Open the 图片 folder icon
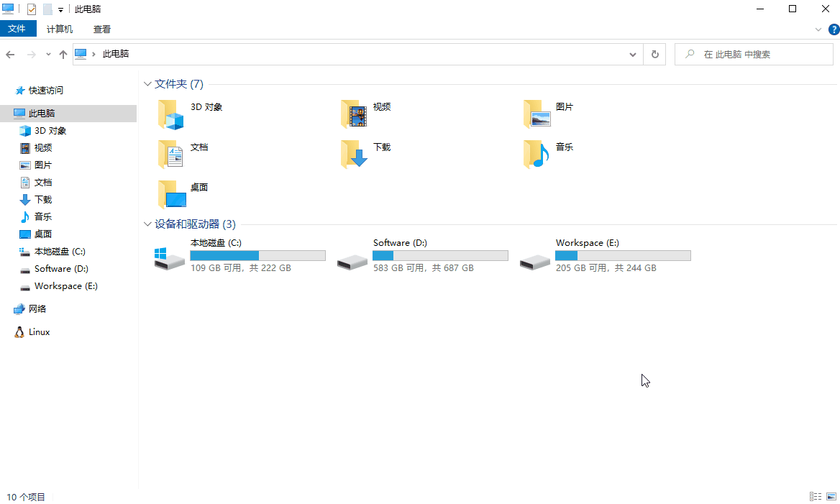 (x=537, y=114)
